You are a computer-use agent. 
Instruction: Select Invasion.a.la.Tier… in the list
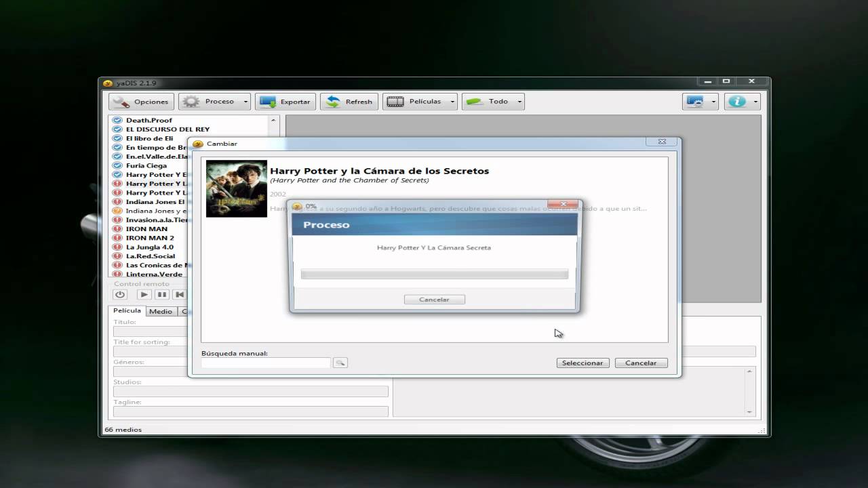point(156,220)
